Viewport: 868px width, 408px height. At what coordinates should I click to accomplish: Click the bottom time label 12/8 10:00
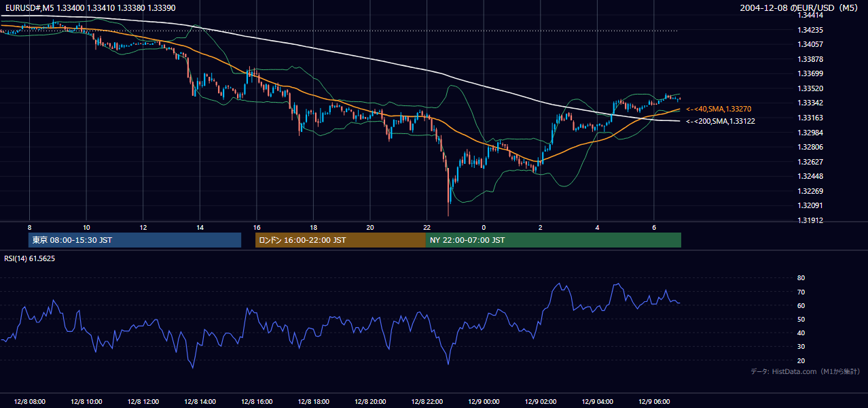coord(86,402)
